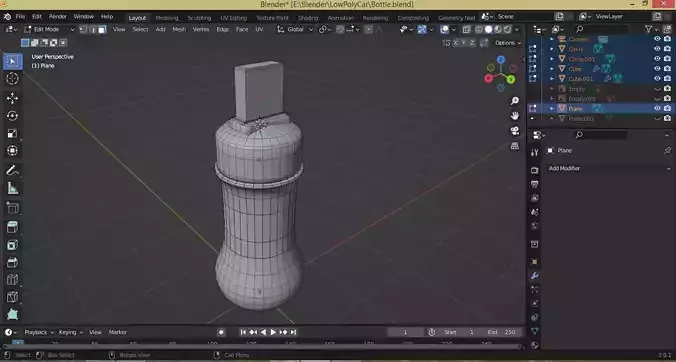Select the Extrude Region tool
This screenshot has width=676, height=362.
tap(12, 227)
